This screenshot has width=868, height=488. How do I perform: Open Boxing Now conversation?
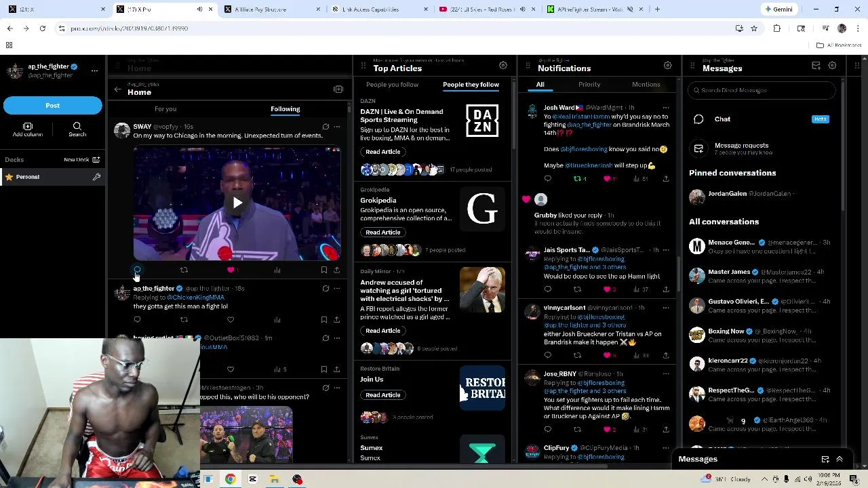click(x=762, y=335)
